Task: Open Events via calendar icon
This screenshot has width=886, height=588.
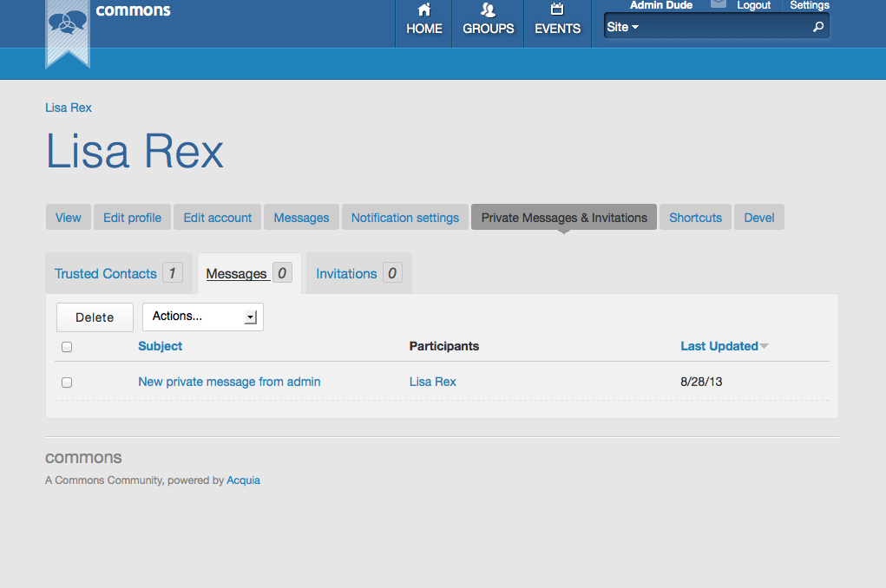Action: pyautogui.click(x=557, y=10)
